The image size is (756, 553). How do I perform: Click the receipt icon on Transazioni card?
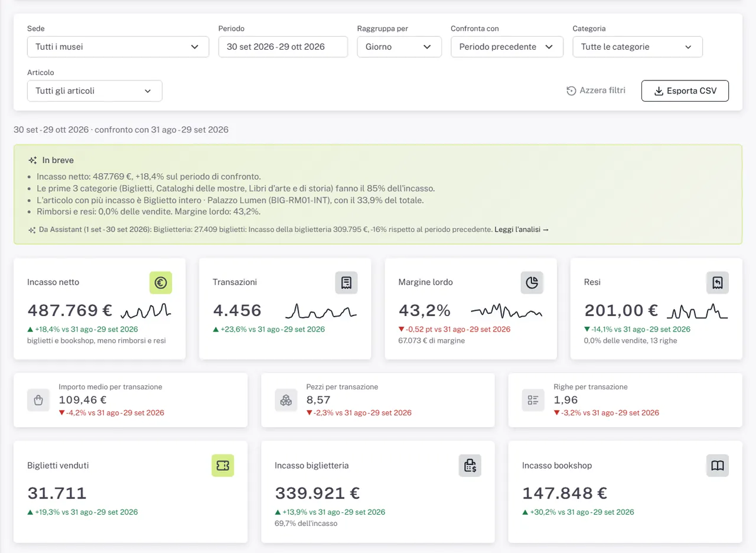pos(346,283)
